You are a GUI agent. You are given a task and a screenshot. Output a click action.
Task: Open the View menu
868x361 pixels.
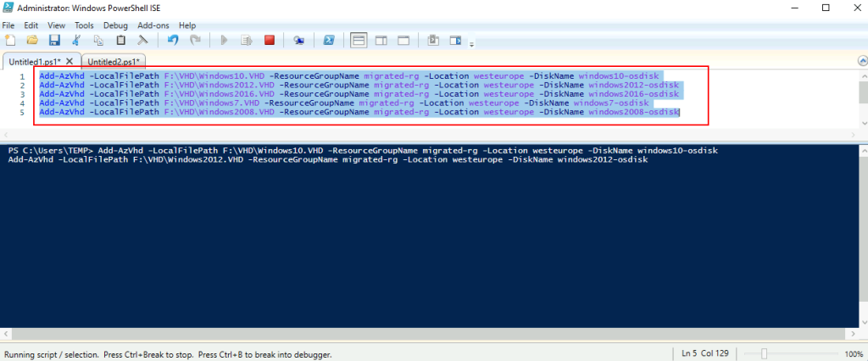pyautogui.click(x=57, y=25)
